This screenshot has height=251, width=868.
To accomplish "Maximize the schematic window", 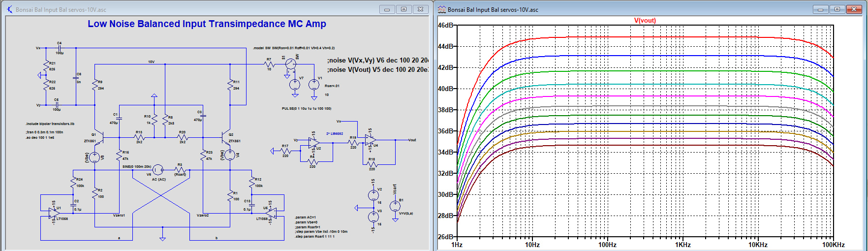I will coord(403,9).
